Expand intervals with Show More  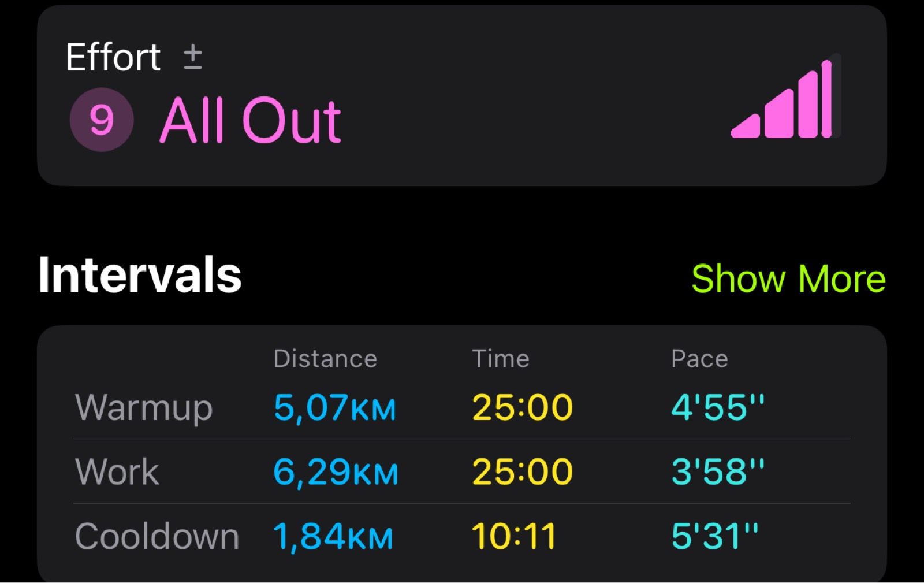pyautogui.click(x=788, y=278)
